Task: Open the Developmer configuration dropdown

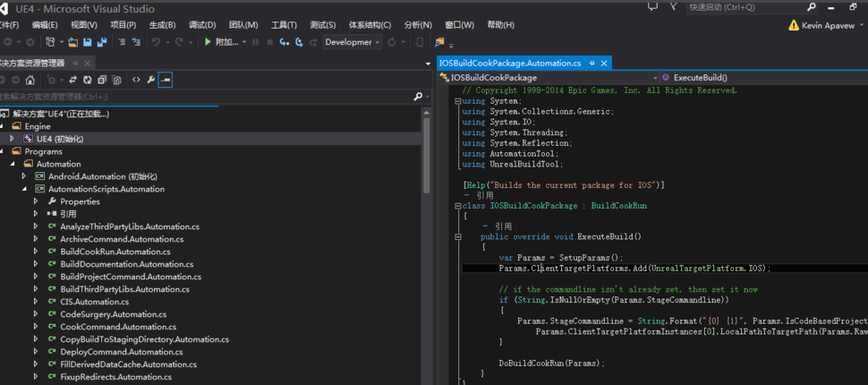Action: pos(352,42)
